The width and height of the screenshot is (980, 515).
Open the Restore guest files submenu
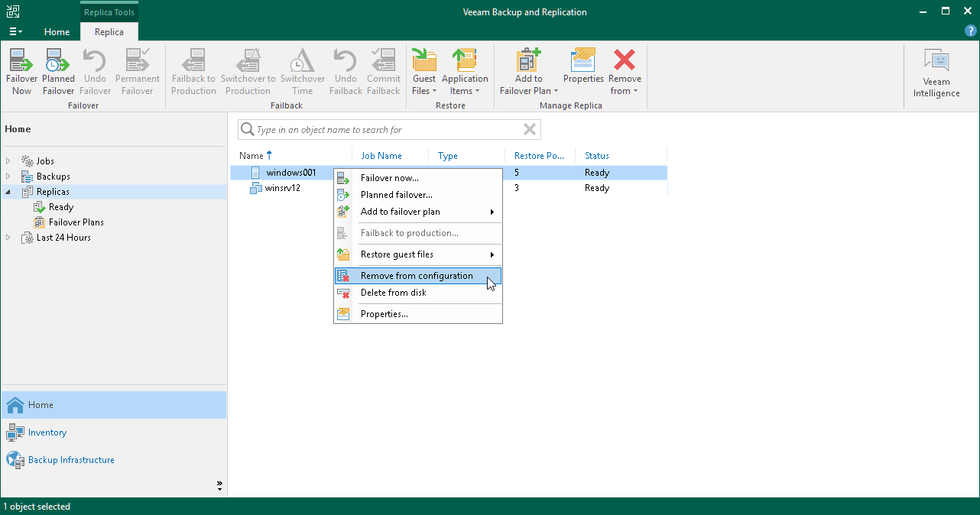[418, 254]
